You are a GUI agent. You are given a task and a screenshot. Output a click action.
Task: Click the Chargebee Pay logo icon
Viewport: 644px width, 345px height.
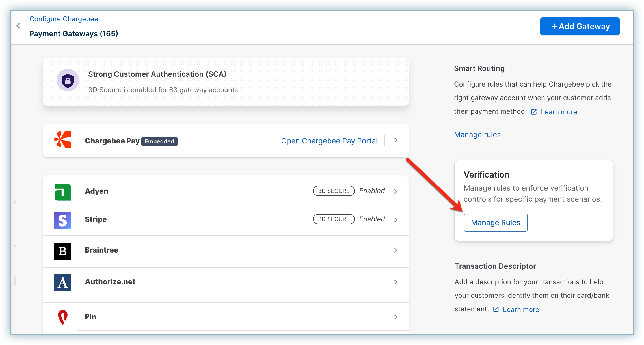pos(63,139)
